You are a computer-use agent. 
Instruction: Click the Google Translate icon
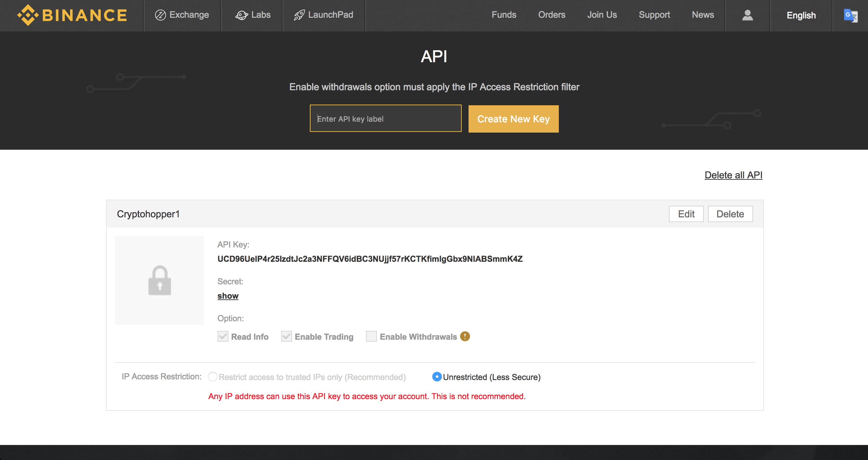tap(850, 15)
